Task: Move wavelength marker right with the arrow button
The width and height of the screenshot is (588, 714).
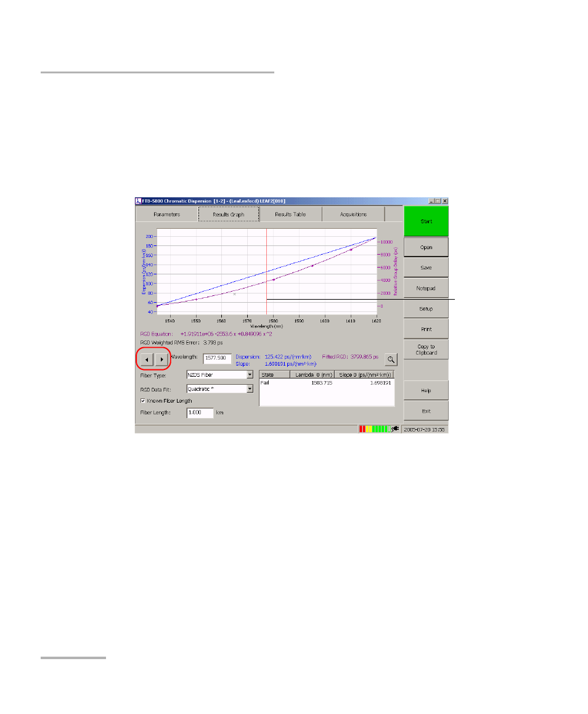Action: click(x=161, y=359)
